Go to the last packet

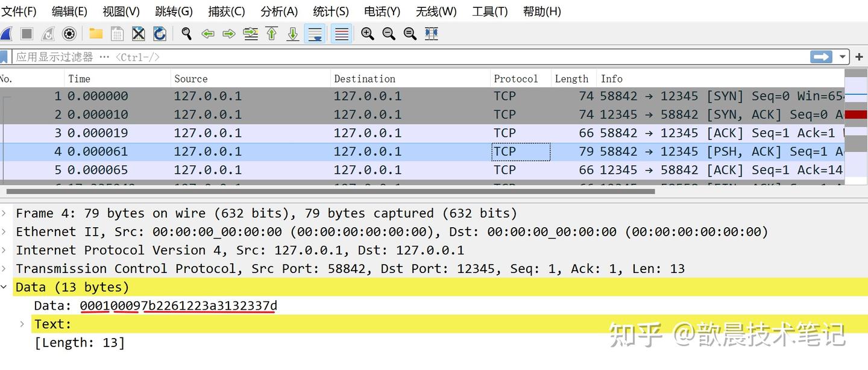292,33
